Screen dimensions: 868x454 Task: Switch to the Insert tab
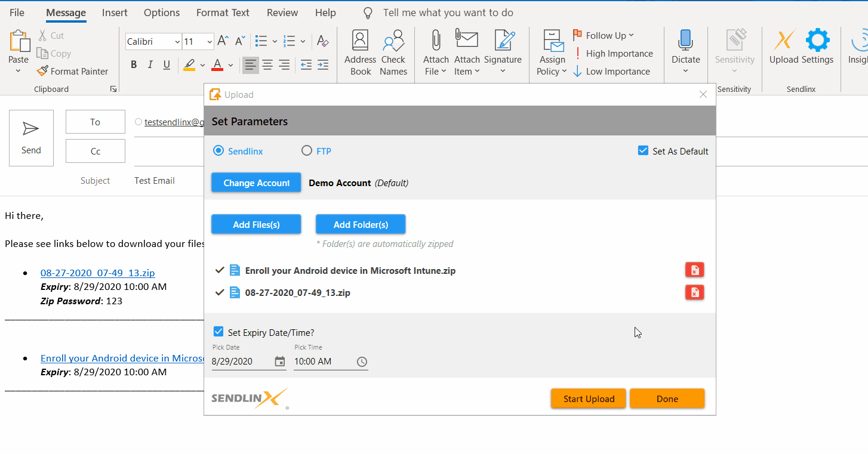tap(114, 13)
